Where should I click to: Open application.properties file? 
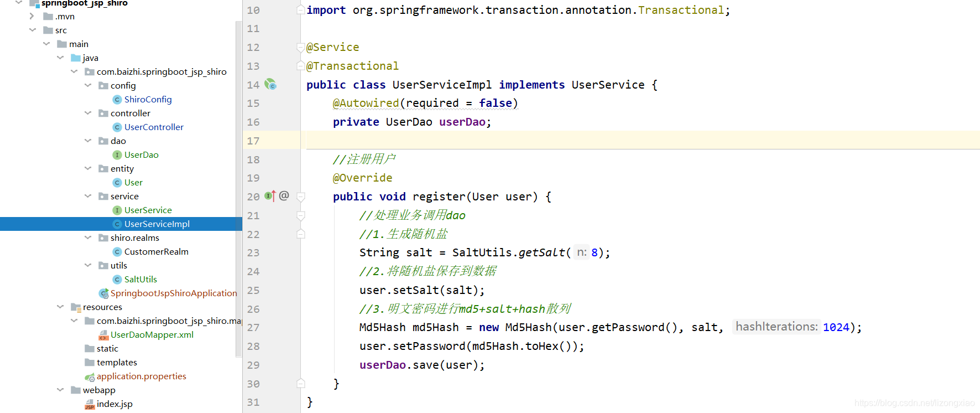tap(142, 376)
